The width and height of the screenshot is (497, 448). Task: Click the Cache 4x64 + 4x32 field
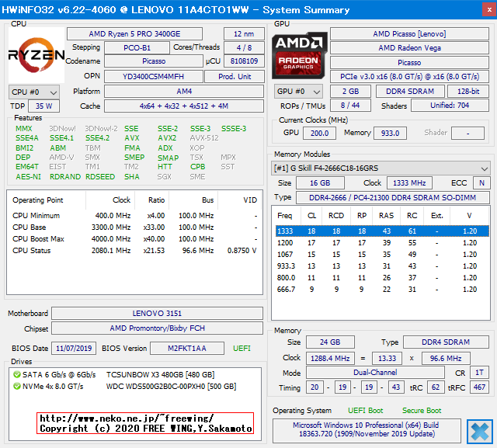pos(184,106)
